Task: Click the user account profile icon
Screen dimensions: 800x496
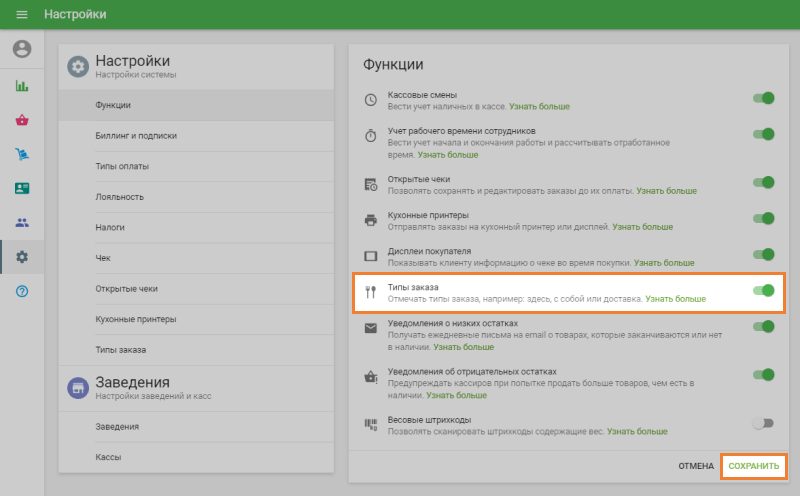Action: (x=22, y=49)
